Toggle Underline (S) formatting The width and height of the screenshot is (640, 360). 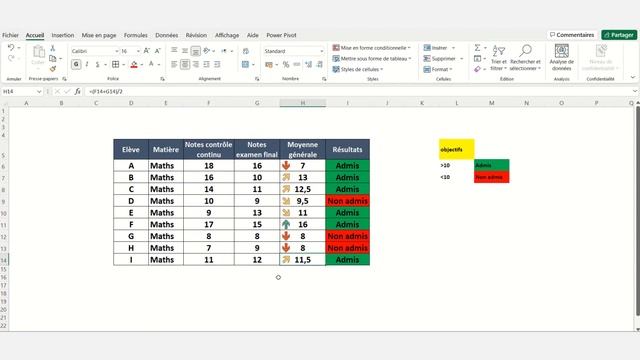pyautogui.click(x=97, y=64)
